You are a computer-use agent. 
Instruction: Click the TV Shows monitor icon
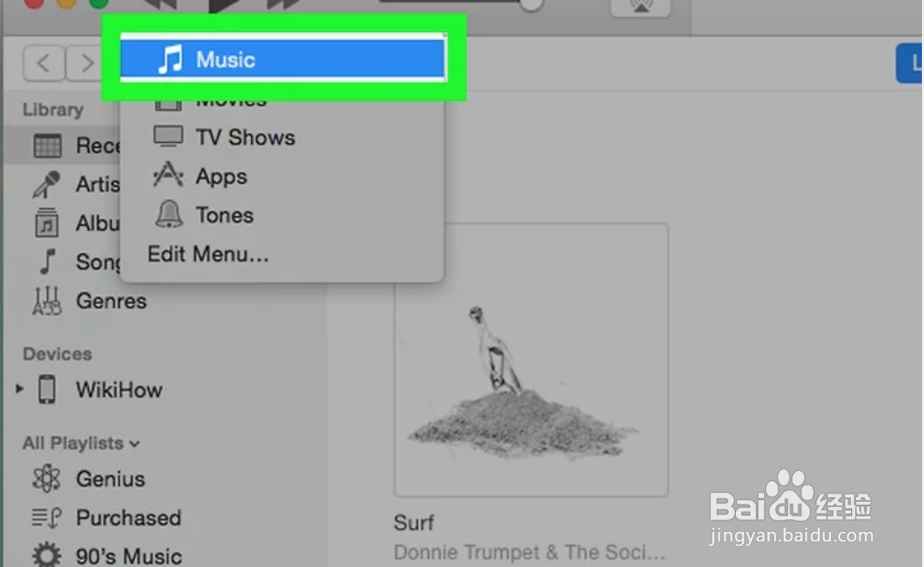click(168, 137)
